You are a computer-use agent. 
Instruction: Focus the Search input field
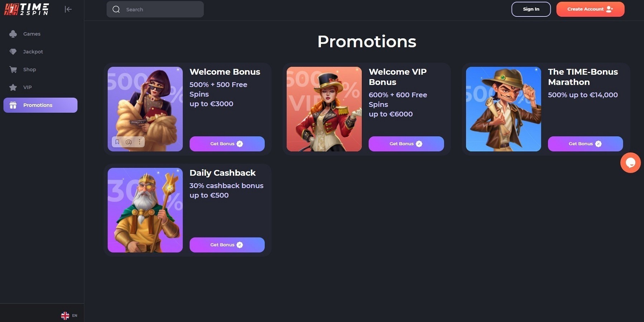click(x=155, y=9)
